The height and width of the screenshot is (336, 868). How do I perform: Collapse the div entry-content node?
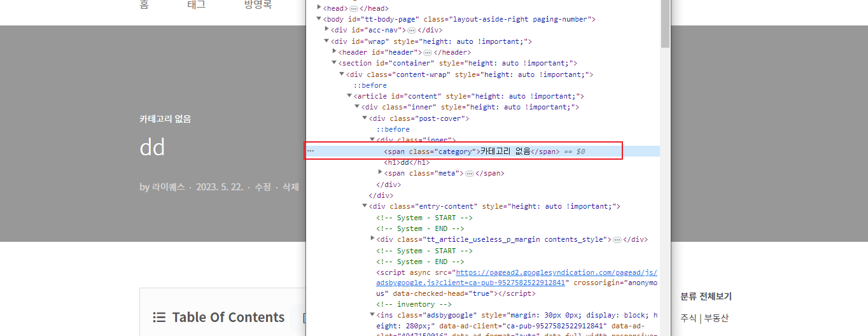(365, 206)
